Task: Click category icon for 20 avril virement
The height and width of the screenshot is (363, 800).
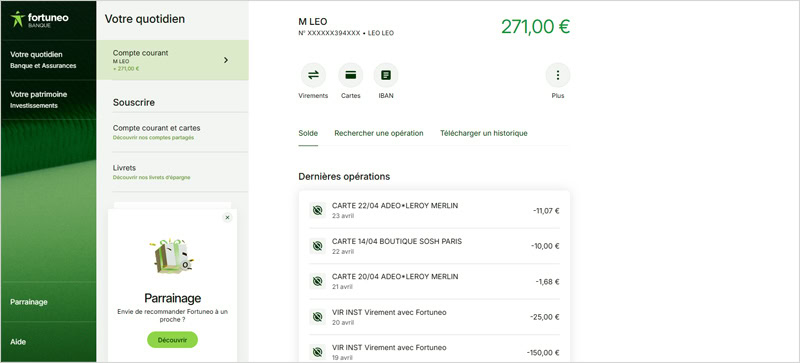Action: 317,317
